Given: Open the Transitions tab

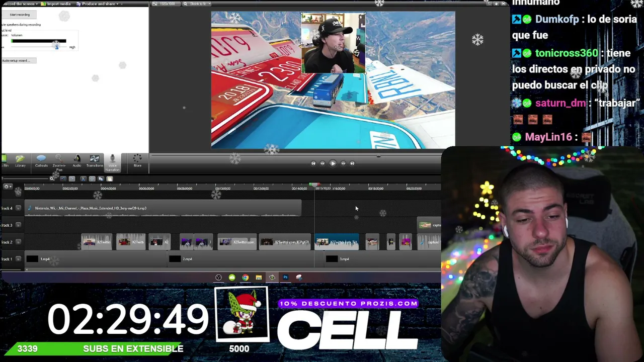Looking at the screenshot, I should [x=94, y=161].
